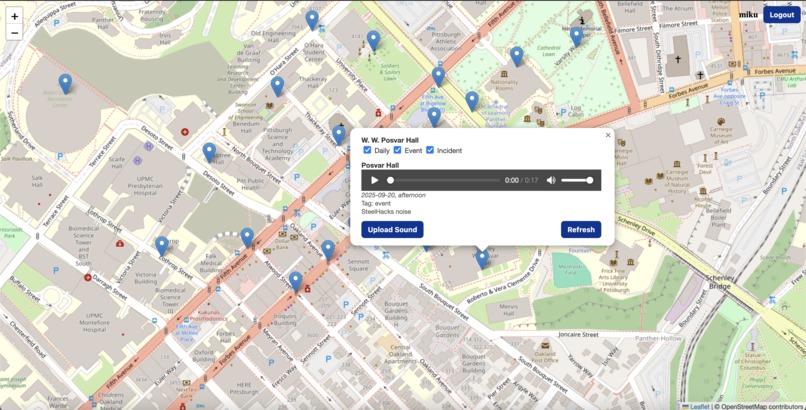This screenshot has width=806, height=410.
Task: Click the pin between Thackeray Hall and Benedum Hall
Action: coord(277,86)
